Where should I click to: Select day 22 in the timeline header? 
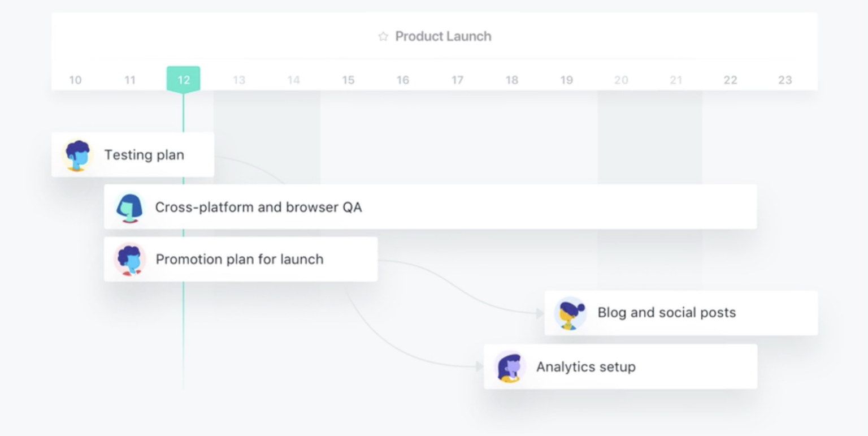(x=730, y=80)
